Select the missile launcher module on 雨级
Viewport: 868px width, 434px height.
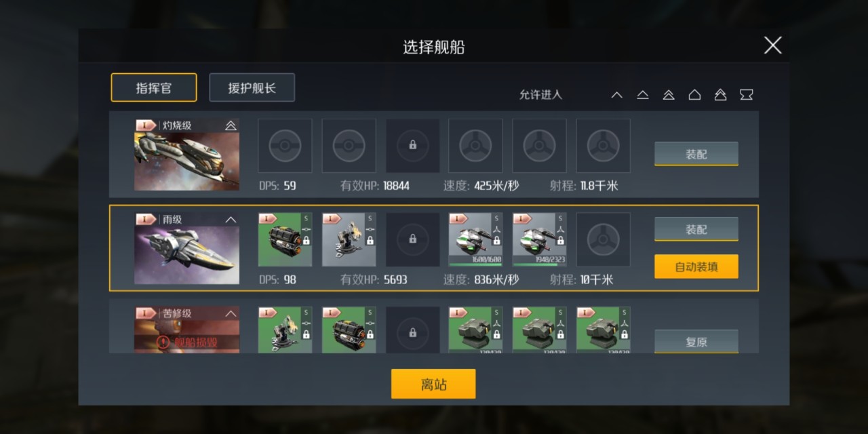285,239
